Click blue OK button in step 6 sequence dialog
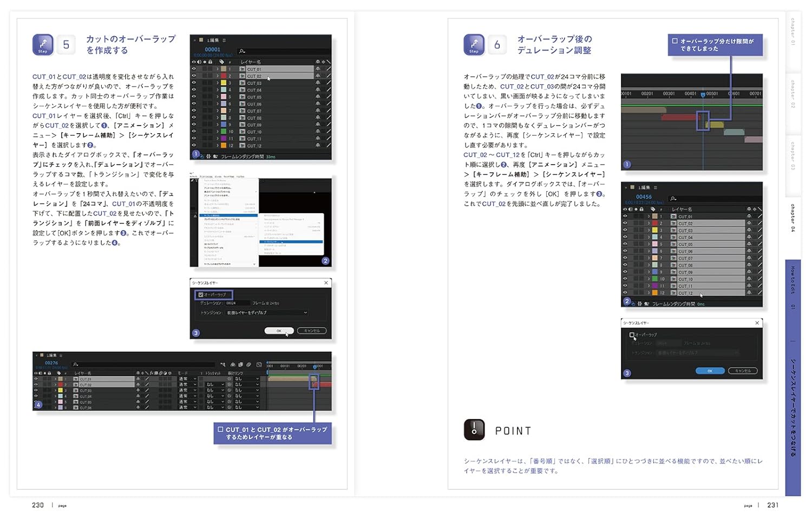Image resolution: width=812 pixels, height=518 pixels. click(x=710, y=371)
